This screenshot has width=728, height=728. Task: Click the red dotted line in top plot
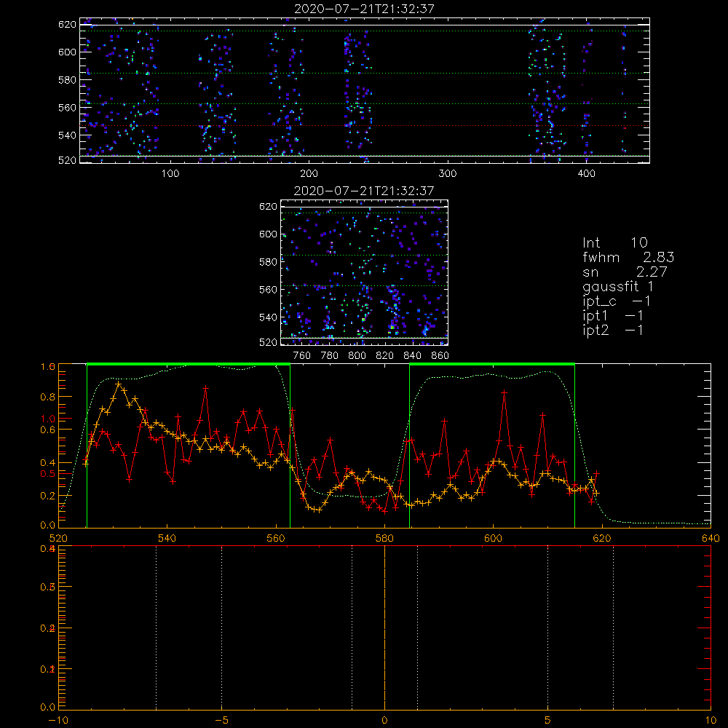click(x=365, y=125)
